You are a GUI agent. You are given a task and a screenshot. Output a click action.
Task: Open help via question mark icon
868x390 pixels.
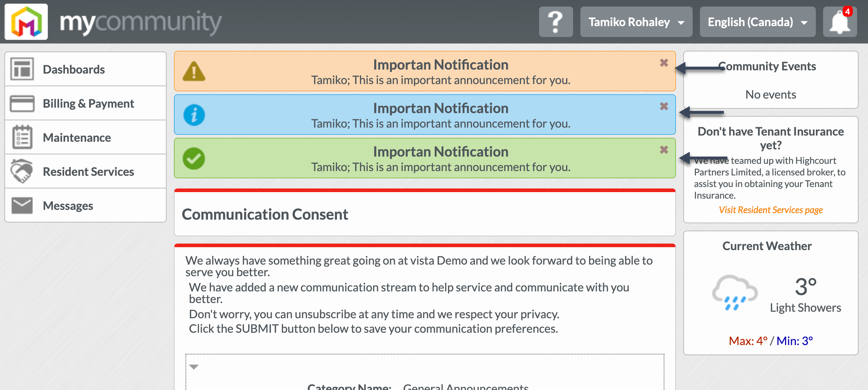pos(555,22)
